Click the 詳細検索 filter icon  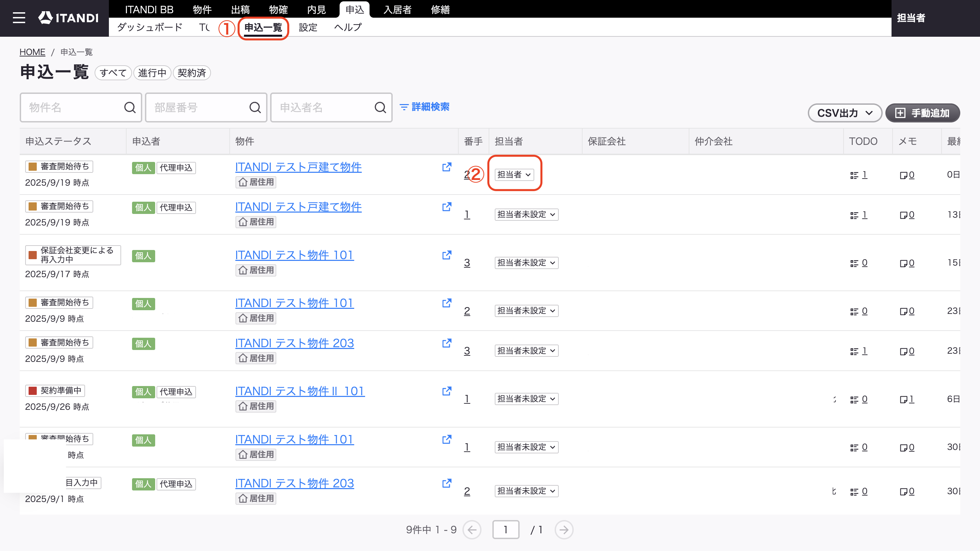(404, 107)
